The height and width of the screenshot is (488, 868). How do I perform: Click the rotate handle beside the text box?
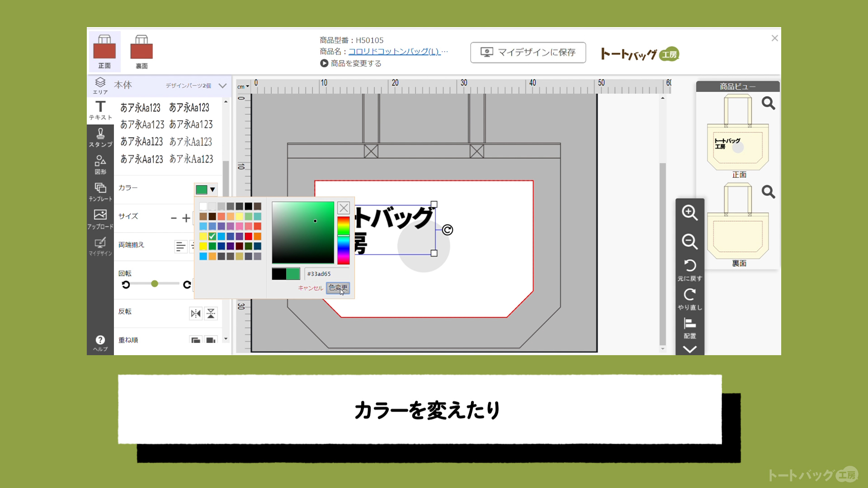[x=447, y=230]
